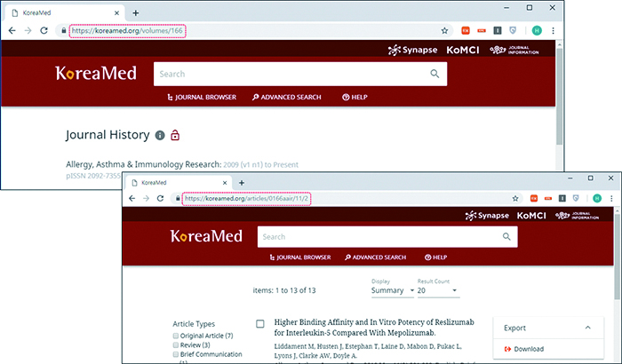This screenshot has width=622, height=364.
Task: Open Journal Browser in the front window
Action: [300, 257]
